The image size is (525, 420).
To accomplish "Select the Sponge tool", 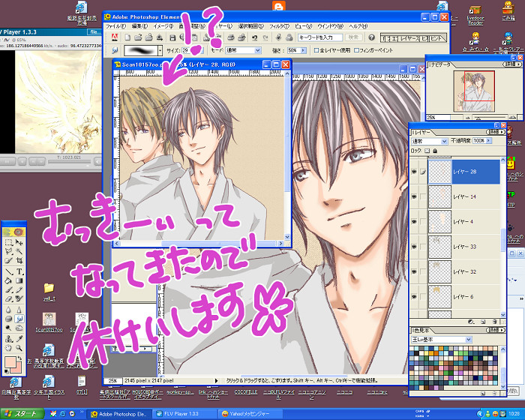I will pyautogui.click(x=9, y=319).
